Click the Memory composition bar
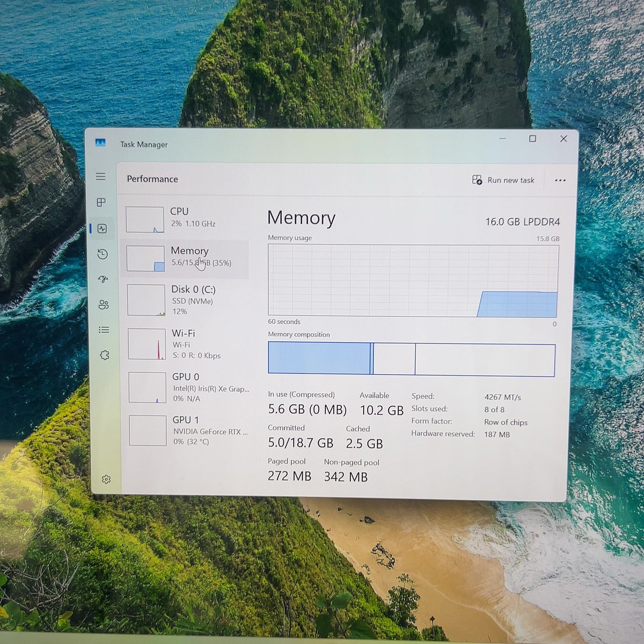 (412, 359)
